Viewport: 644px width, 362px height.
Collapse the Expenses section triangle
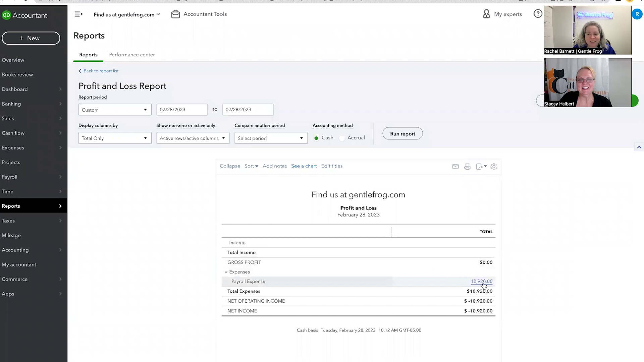click(226, 272)
